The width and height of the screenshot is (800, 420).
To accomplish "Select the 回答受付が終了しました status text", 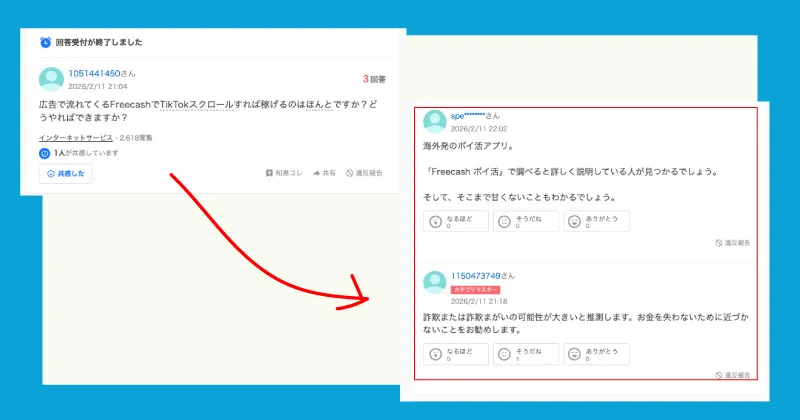I will [x=99, y=42].
